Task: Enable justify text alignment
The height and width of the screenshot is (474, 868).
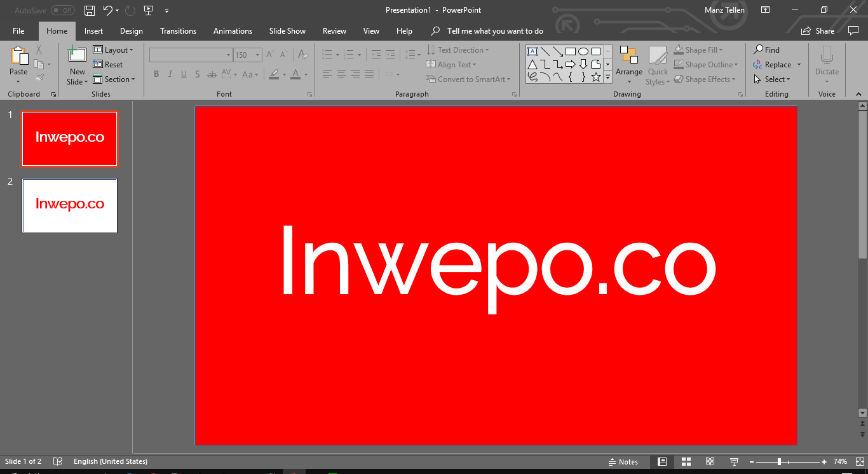Action: click(x=369, y=74)
